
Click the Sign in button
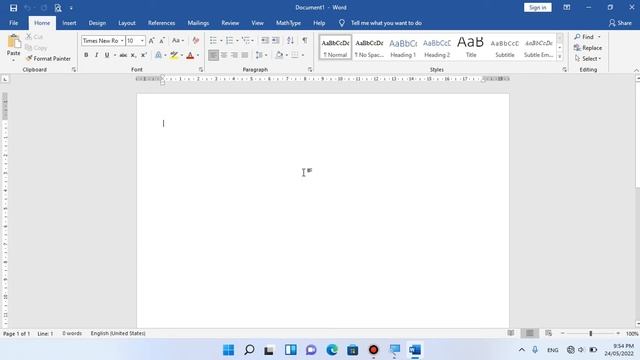click(x=538, y=8)
